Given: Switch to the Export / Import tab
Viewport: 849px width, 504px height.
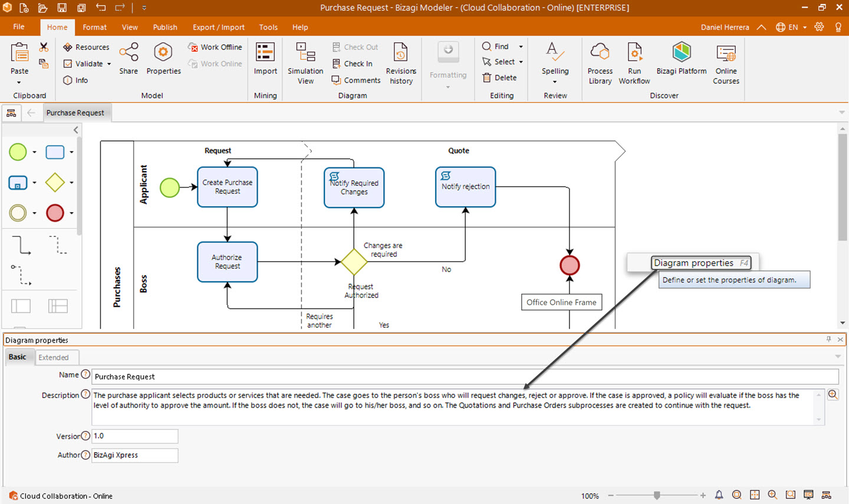Looking at the screenshot, I should [x=219, y=27].
